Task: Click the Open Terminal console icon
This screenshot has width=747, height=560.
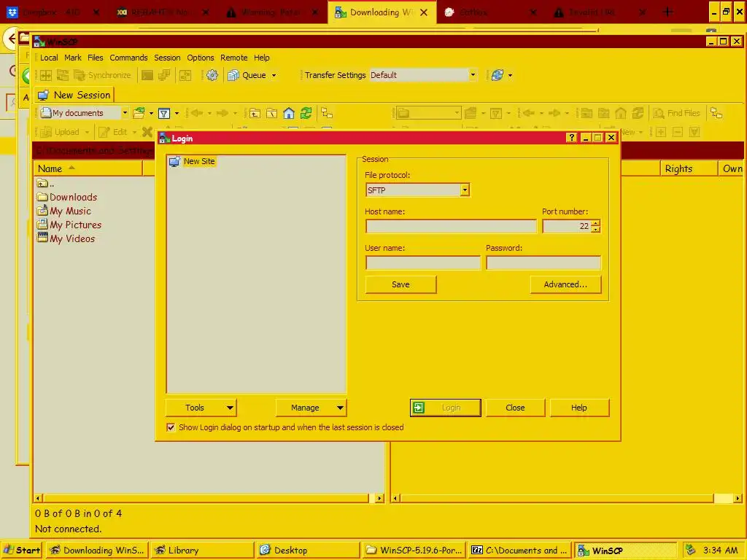Action: (x=147, y=75)
